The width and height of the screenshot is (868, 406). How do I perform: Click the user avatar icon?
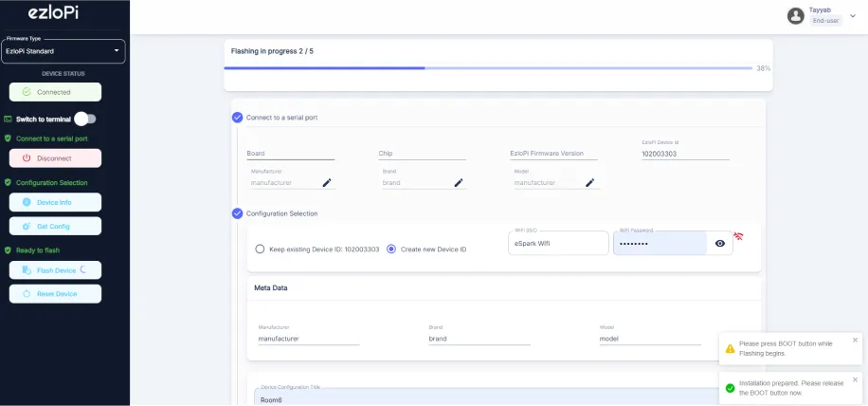795,16
